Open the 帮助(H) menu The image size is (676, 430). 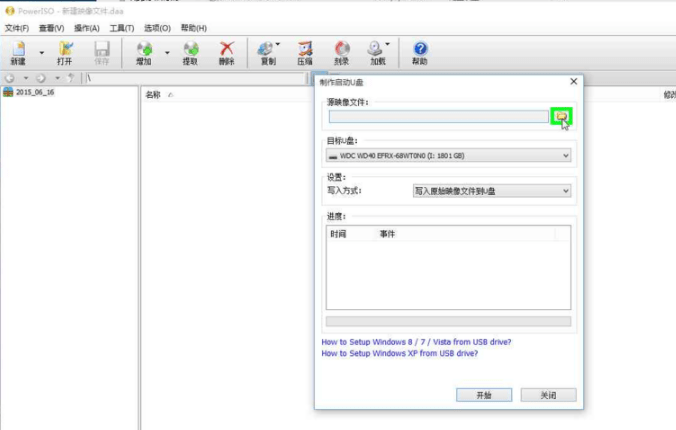[194, 28]
